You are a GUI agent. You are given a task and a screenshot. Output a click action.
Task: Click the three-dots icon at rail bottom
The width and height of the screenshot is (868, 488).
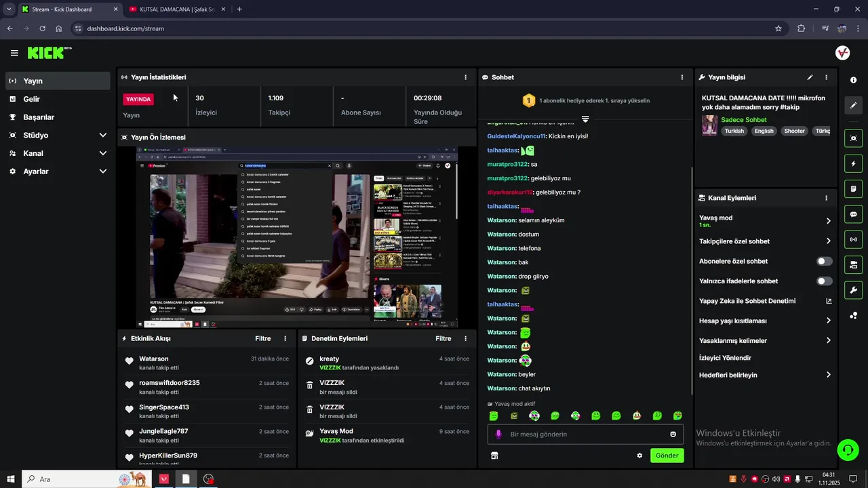coord(853,315)
